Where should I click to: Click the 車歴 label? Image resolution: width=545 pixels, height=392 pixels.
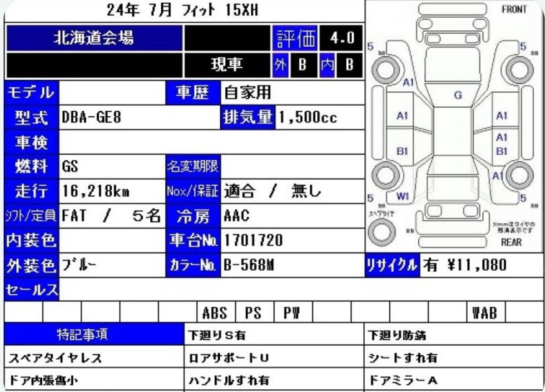(x=193, y=93)
